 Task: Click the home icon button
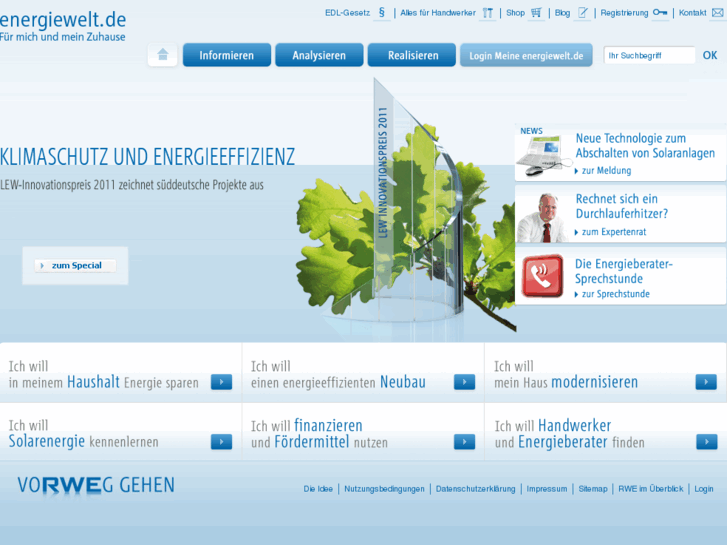pos(163,55)
